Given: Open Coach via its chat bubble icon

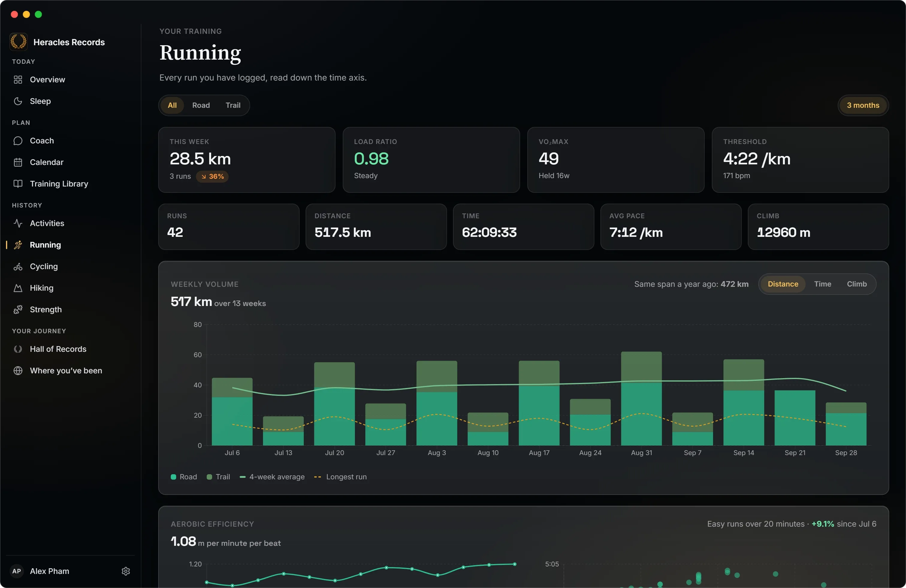Looking at the screenshot, I should coord(18,141).
